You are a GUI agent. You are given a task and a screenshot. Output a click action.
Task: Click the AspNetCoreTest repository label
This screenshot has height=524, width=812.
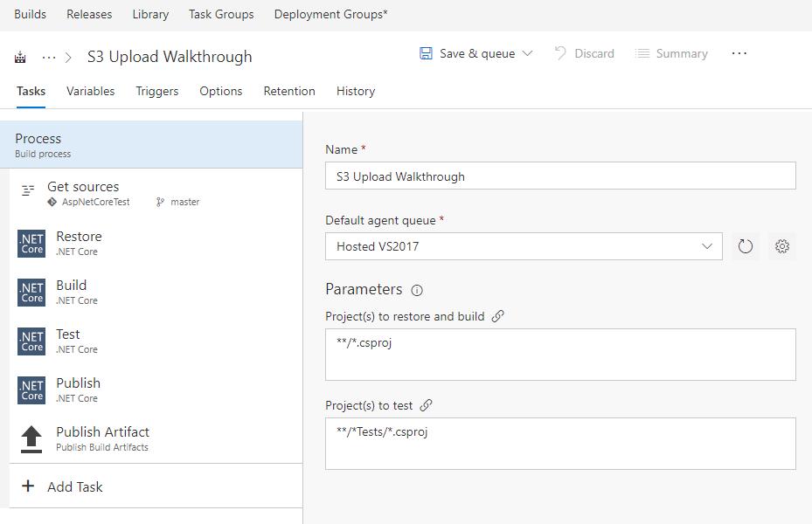click(96, 202)
